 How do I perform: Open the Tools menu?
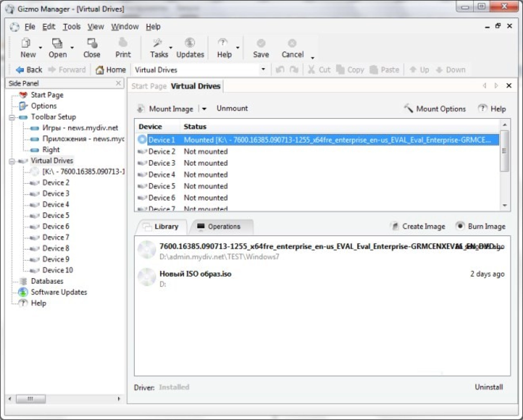click(72, 27)
